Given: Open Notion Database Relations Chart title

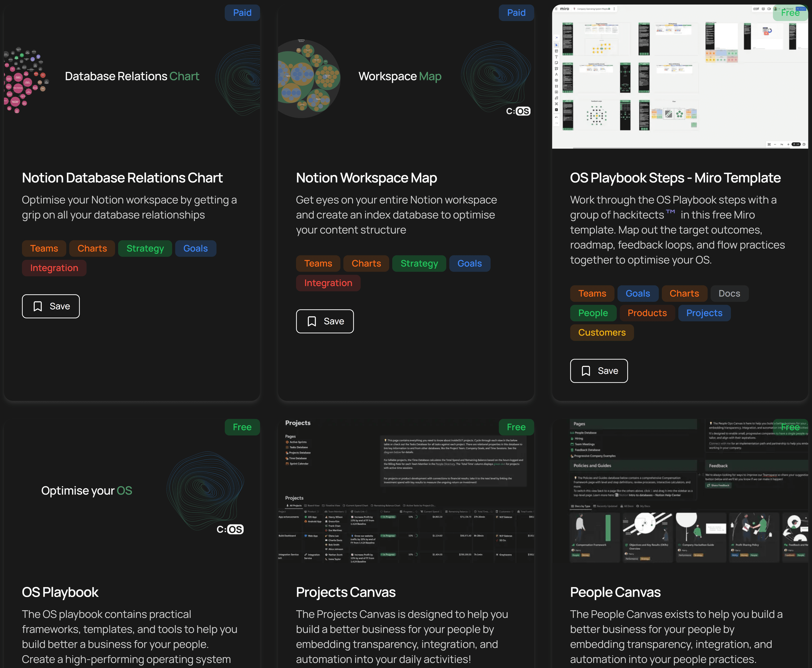Looking at the screenshot, I should [x=122, y=178].
